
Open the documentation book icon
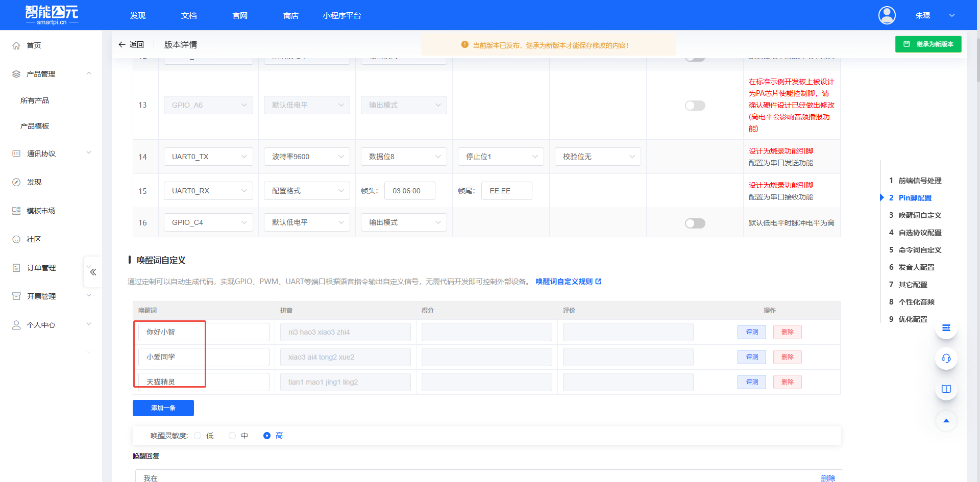point(946,389)
